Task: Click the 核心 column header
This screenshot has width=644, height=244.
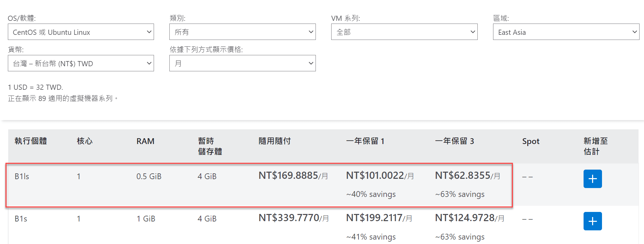Action: coord(85,141)
